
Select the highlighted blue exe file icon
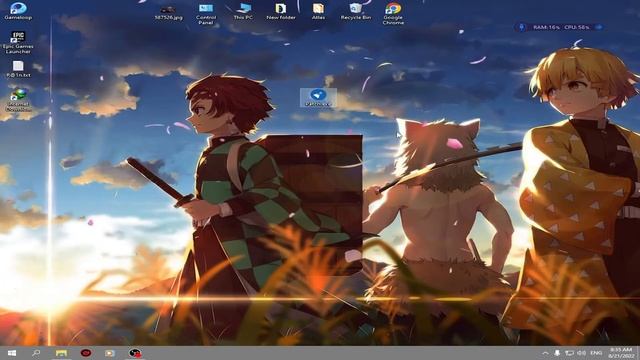pyautogui.click(x=318, y=98)
